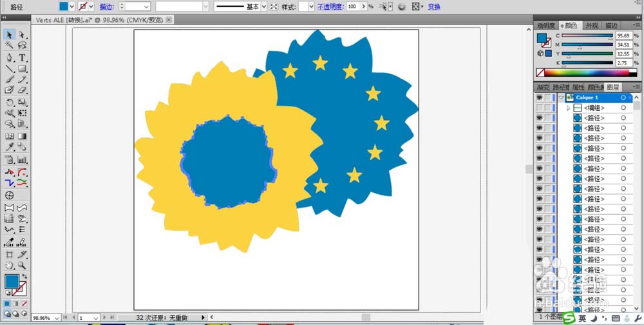
Task: Set toolbox paint mode to Gradient
Action: tap(15, 304)
